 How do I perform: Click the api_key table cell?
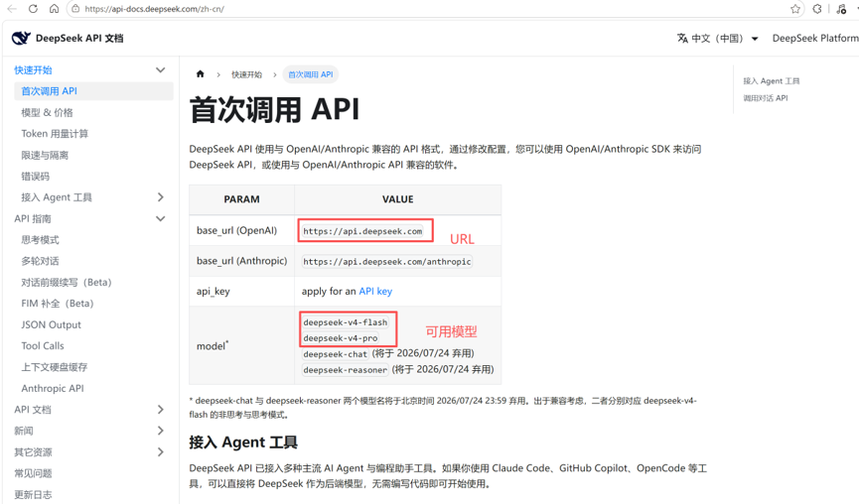pyautogui.click(x=241, y=291)
